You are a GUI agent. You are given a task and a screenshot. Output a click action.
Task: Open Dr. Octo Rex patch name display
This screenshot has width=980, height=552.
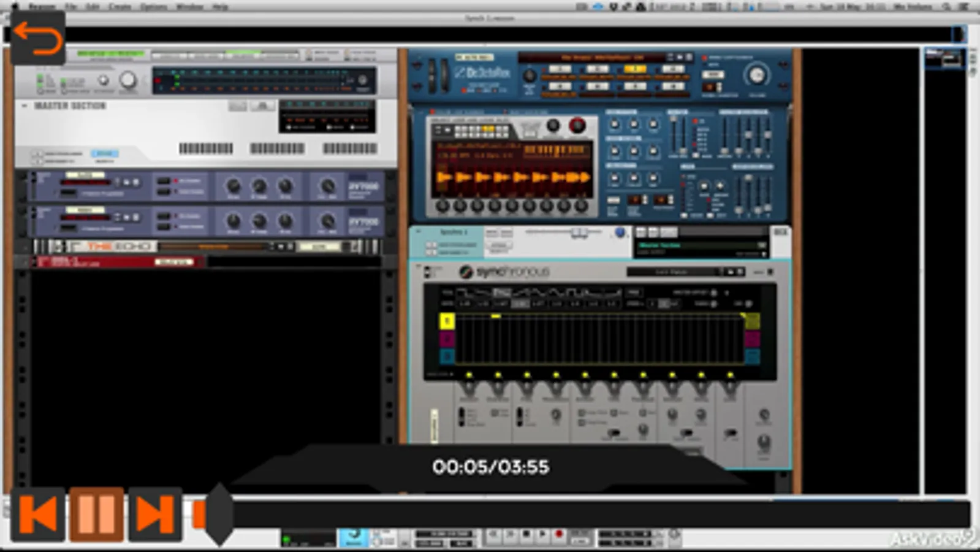tap(591, 58)
